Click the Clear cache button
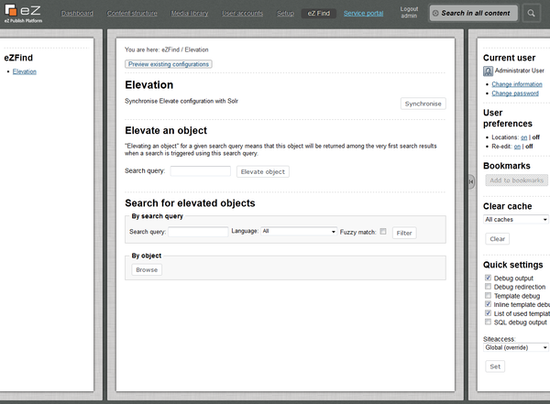Screen dimensions: 550x404 pyautogui.click(x=497, y=239)
